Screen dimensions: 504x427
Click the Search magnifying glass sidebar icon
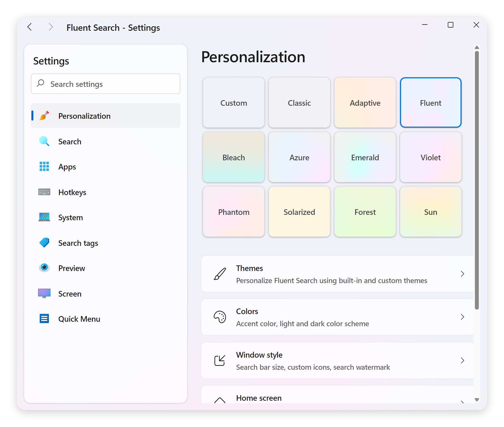[x=44, y=141]
